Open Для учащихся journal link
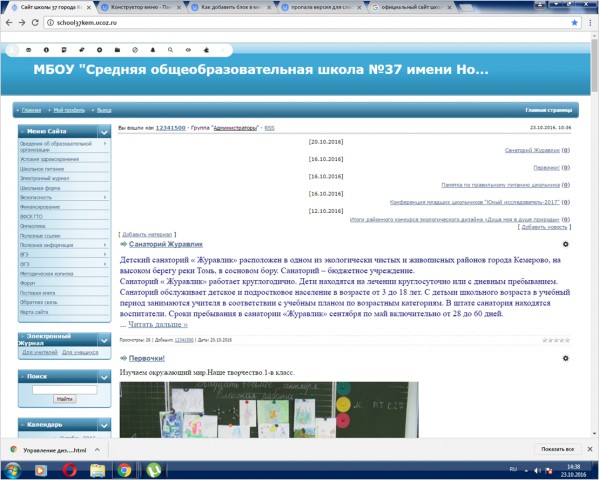The height and width of the screenshot is (480, 599). tap(80, 352)
